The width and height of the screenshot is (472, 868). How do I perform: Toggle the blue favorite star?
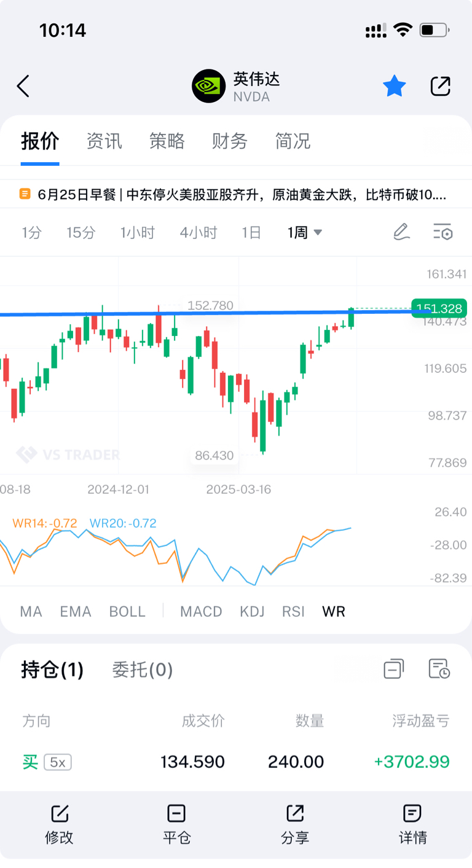tap(395, 87)
